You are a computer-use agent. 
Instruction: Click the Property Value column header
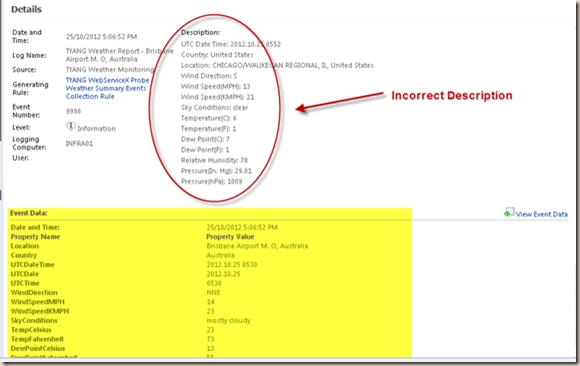pos(230,237)
